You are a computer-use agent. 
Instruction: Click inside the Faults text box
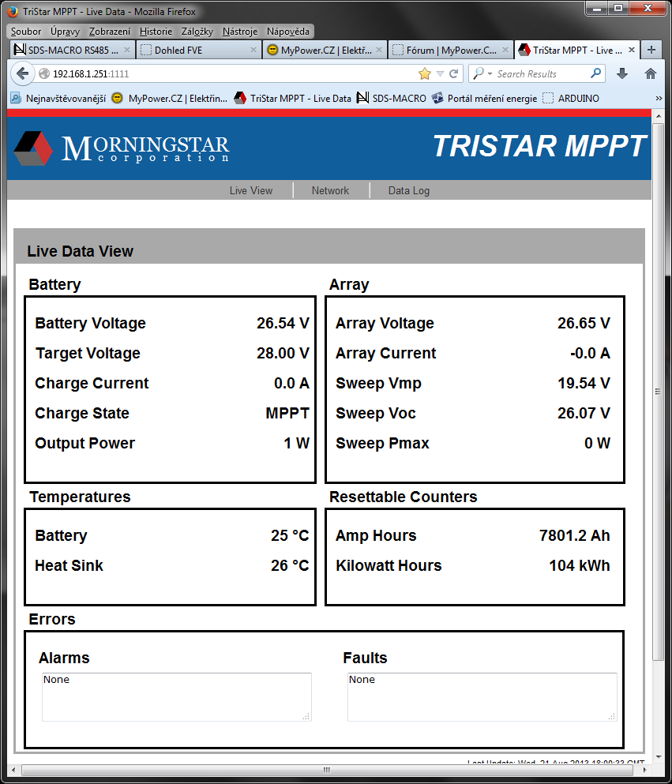tap(482, 697)
